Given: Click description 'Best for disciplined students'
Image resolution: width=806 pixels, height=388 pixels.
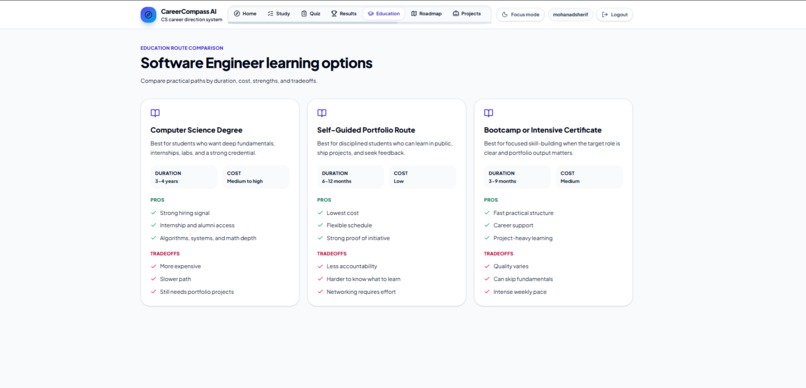Looking at the screenshot, I should (x=384, y=148).
